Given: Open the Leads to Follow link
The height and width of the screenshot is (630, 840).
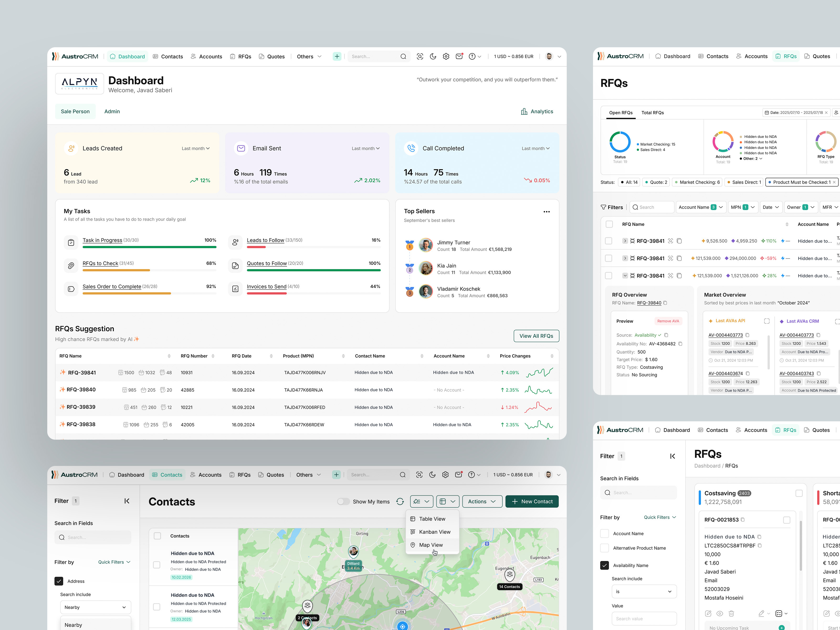Looking at the screenshot, I should (x=265, y=240).
